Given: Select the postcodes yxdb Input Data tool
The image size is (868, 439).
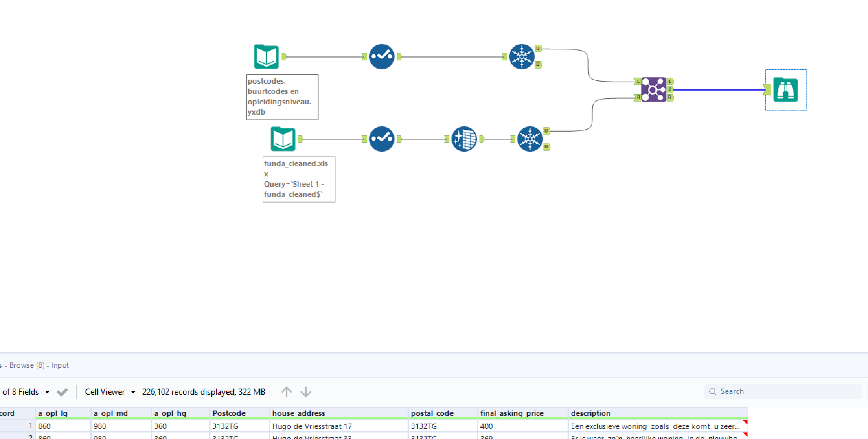Looking at the screenshot, I should 266,57.
